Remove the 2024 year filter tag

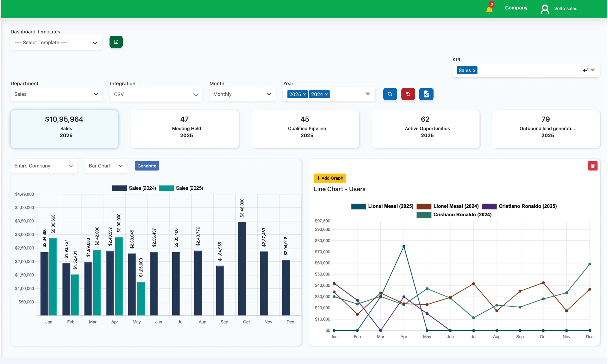click(x=326, y=94)
